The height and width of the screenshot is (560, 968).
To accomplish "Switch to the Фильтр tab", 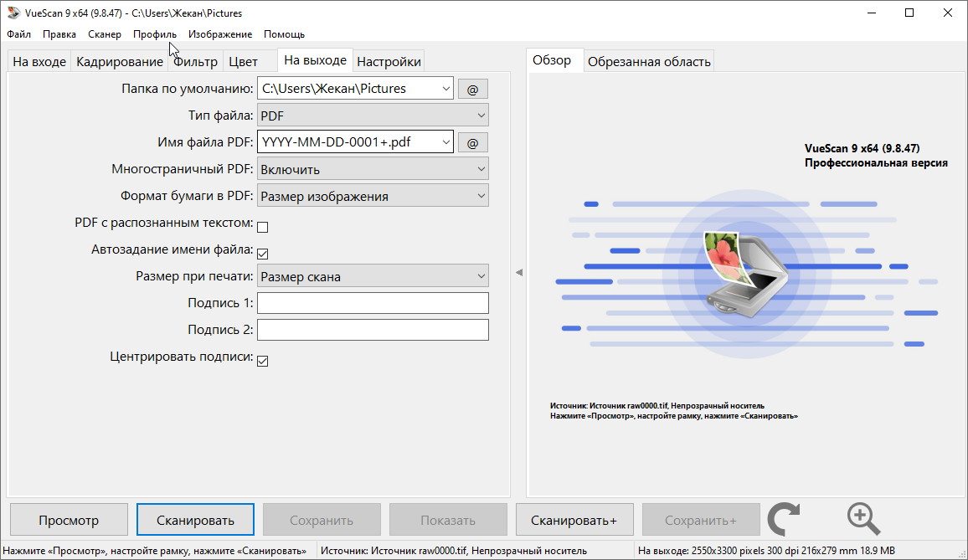I will pyautogui.click(x=196, y=62).
